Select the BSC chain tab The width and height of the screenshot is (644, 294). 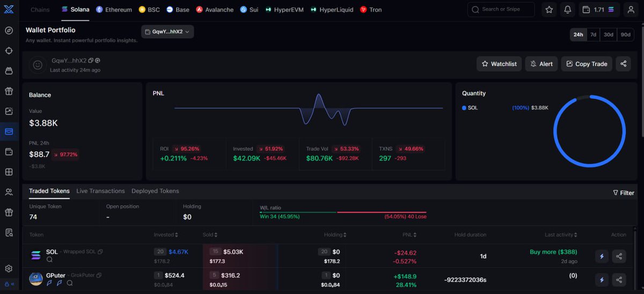pyautogui.click(x=149, y=10)
